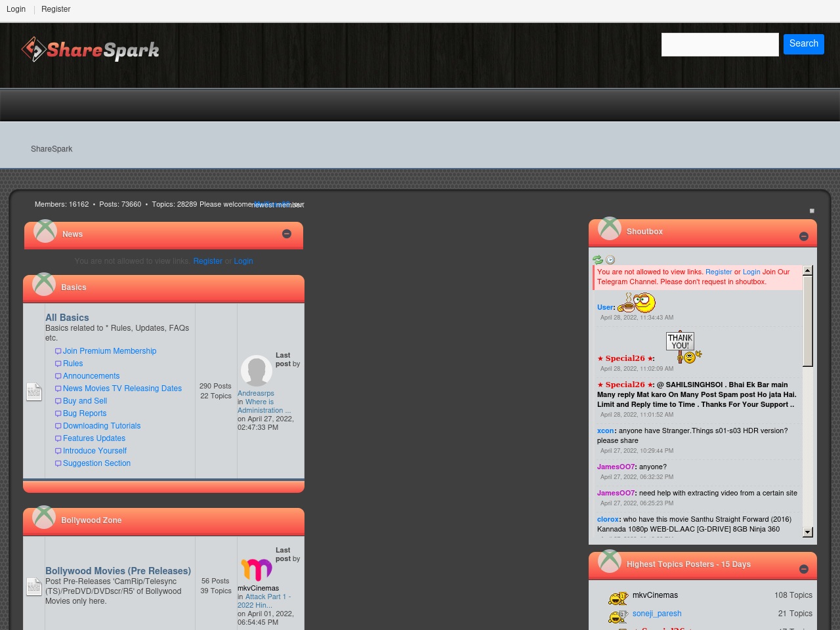Click the coffee smiley in User's shout
Screen dimensions: 840x630
[637, 303]
